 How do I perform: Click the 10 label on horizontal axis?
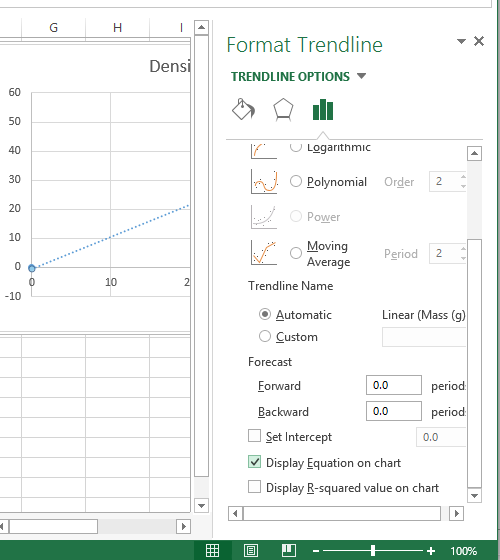pyautogui.click(x=111, y=282)
